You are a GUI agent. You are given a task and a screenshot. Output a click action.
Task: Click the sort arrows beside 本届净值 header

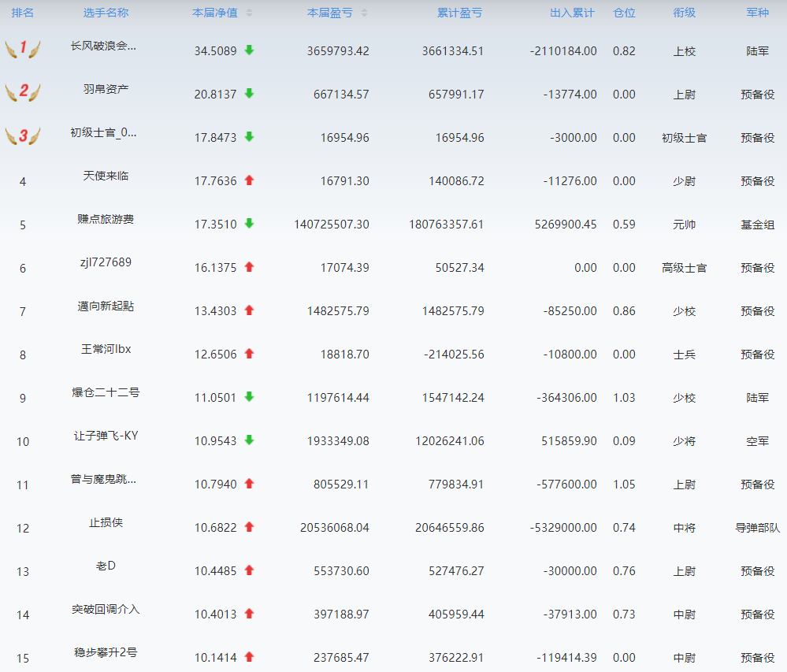pyautogui.click(x=250, y=13)
